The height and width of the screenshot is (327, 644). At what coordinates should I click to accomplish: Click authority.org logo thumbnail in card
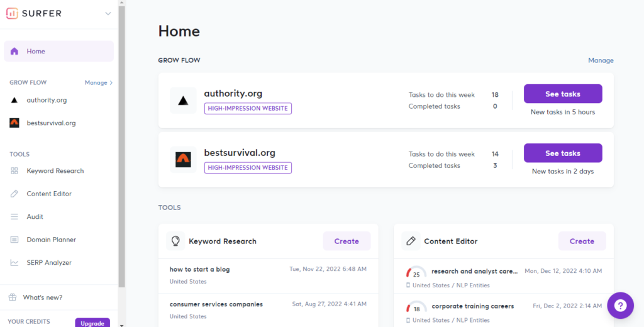point(183,100)
